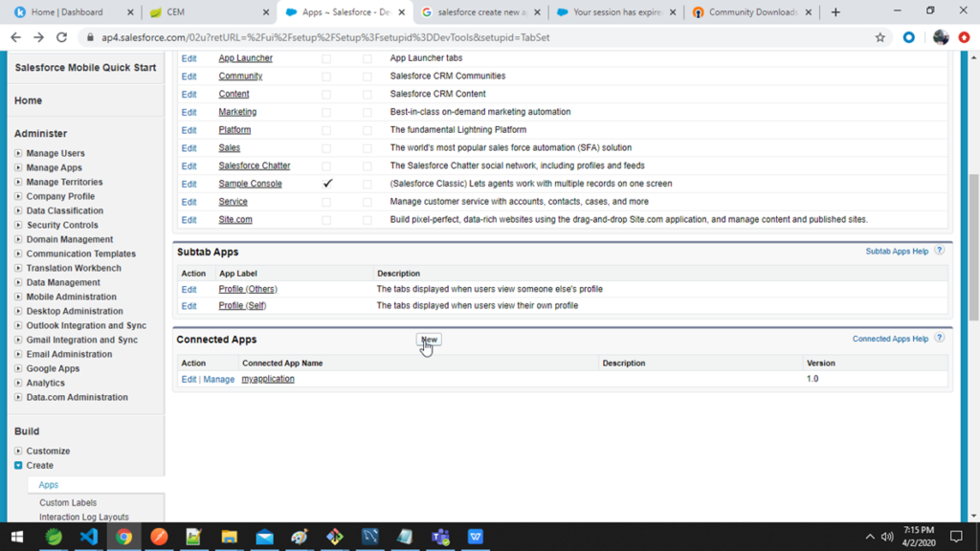The width and height of the screenshot is (980, 551).
Task: Uncheck the checked box in Sample Console row
Action: click(x=327, y=184)
